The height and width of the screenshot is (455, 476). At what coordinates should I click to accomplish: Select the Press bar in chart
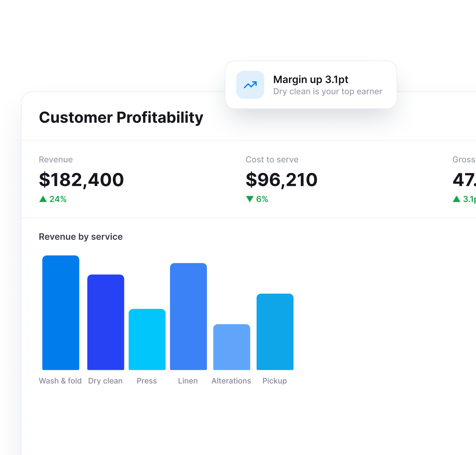coord(147,339)
